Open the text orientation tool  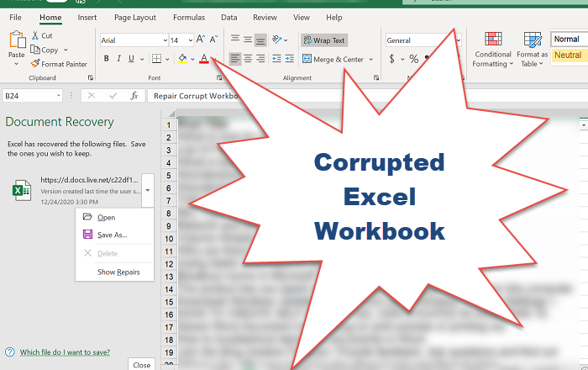(276, 39)
